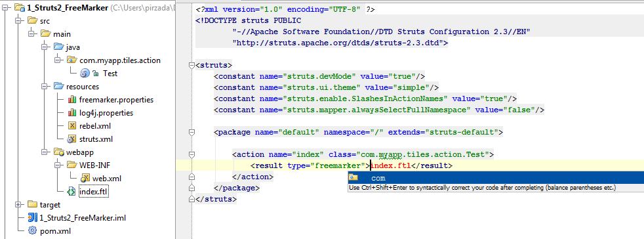Click red index.ftl text in result tag
This screenshot has width=644, height=239.
[391, 165]
